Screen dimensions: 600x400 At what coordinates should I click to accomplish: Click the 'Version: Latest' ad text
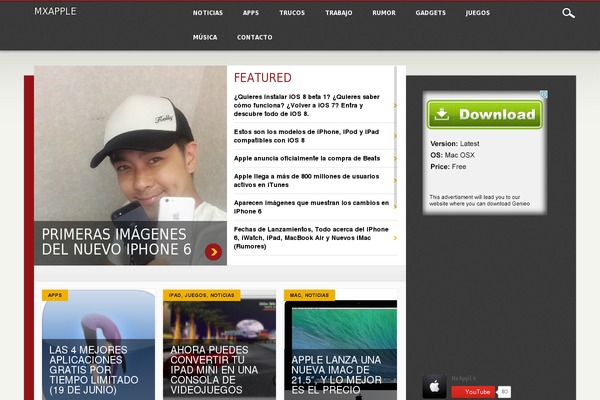pyautogui.click(x=455, y=144)
